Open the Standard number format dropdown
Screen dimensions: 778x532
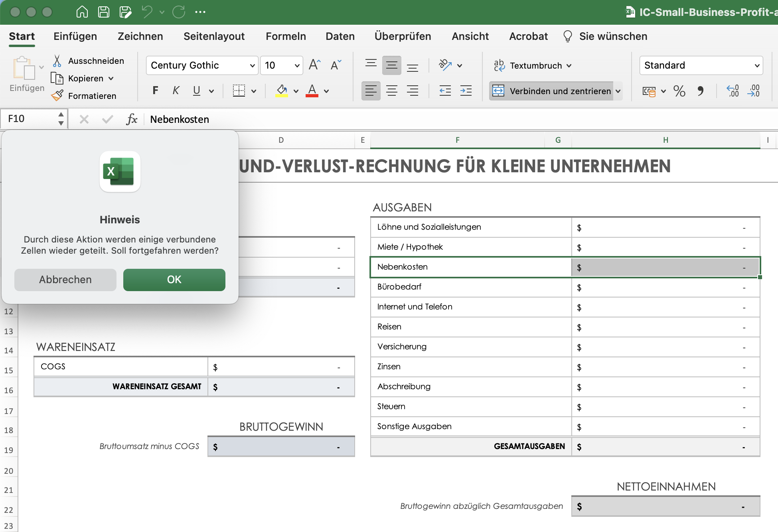(x=757, y=65)
